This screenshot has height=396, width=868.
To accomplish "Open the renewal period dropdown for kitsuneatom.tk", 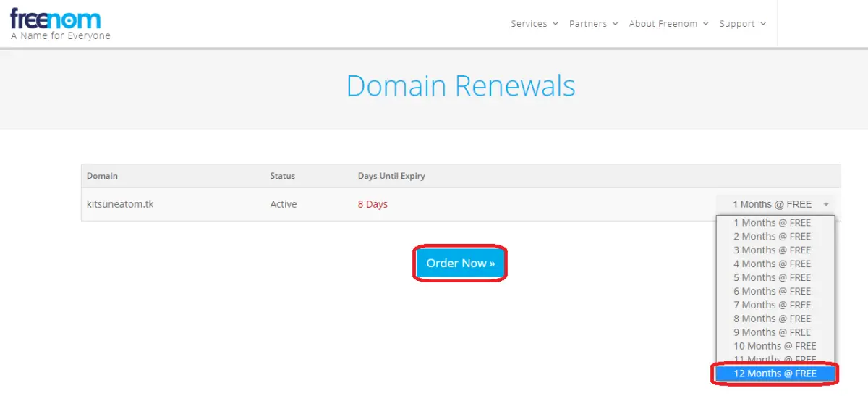I will pos(775,204).
